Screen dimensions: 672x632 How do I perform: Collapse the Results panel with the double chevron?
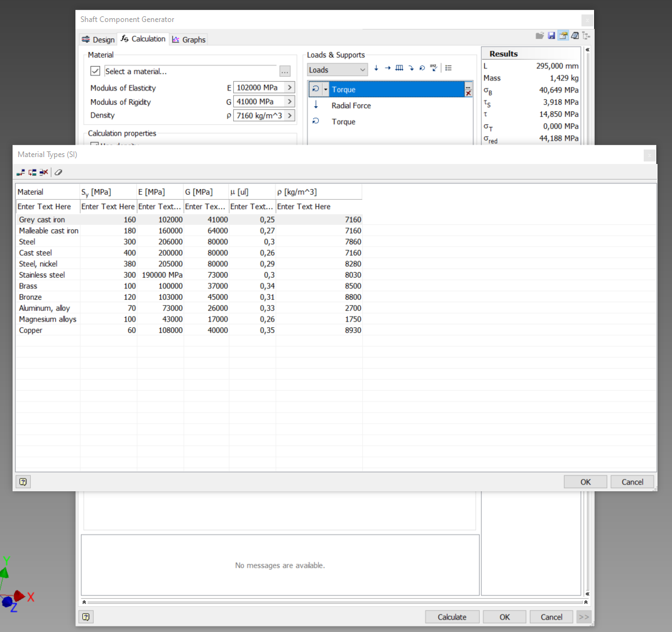(x=587, y=50)
